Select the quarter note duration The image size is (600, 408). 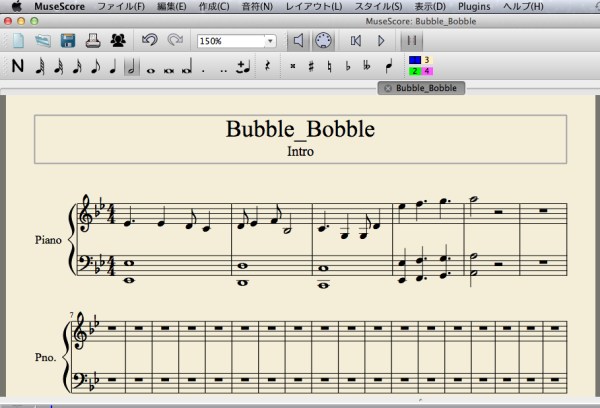coord(113,67)
